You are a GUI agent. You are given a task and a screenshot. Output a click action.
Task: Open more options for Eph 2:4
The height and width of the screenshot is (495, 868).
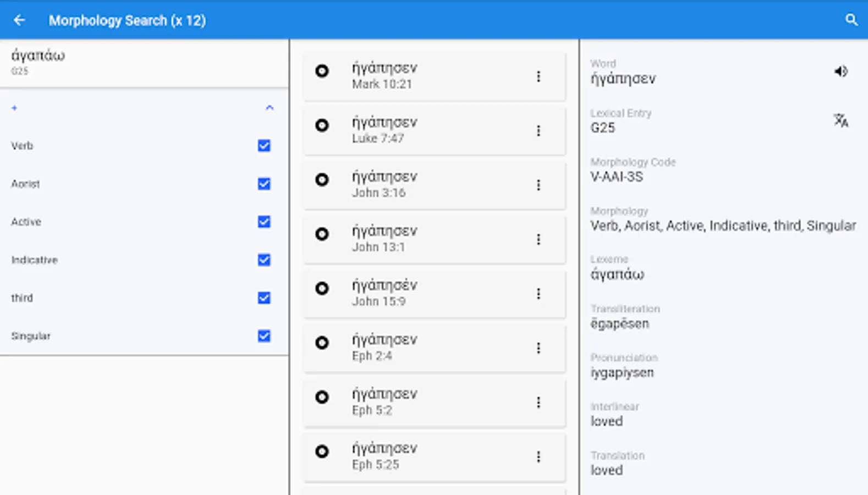pos(539,348)
